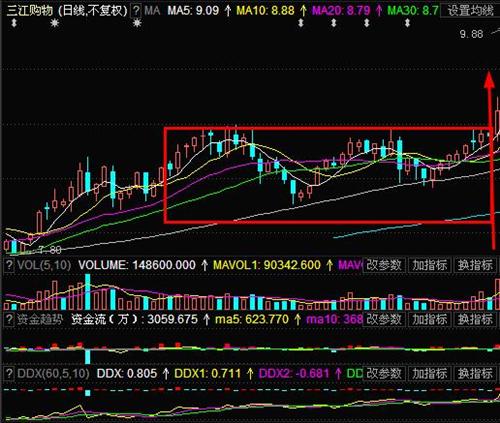Click 加指标 in the 资金趋势 row
The width and height of the screenshot is (500, 423).
pyautogui.click(x=430, y=319)
